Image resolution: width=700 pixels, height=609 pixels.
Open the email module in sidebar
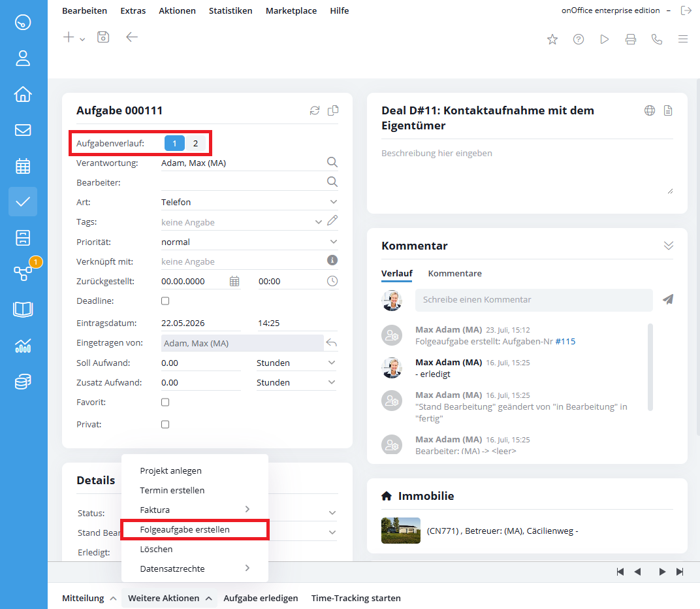23,130
